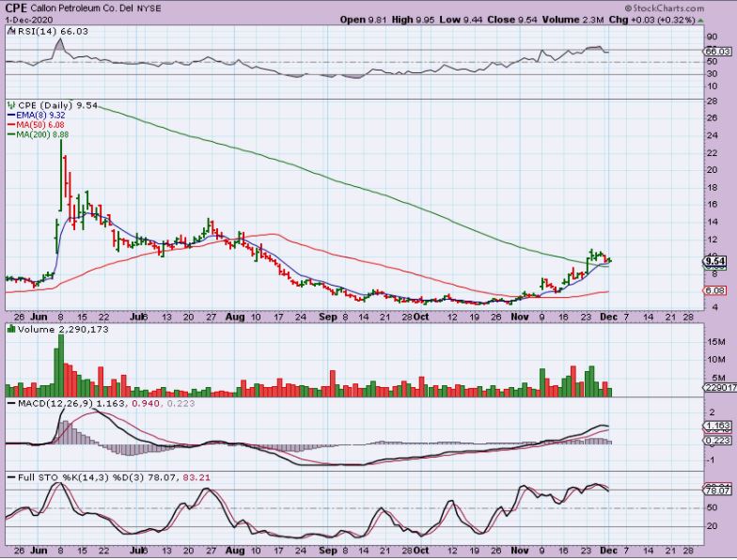
Task: Click the 6.08 MA(50) tag on right axis
Action: (x=715, y=290)
